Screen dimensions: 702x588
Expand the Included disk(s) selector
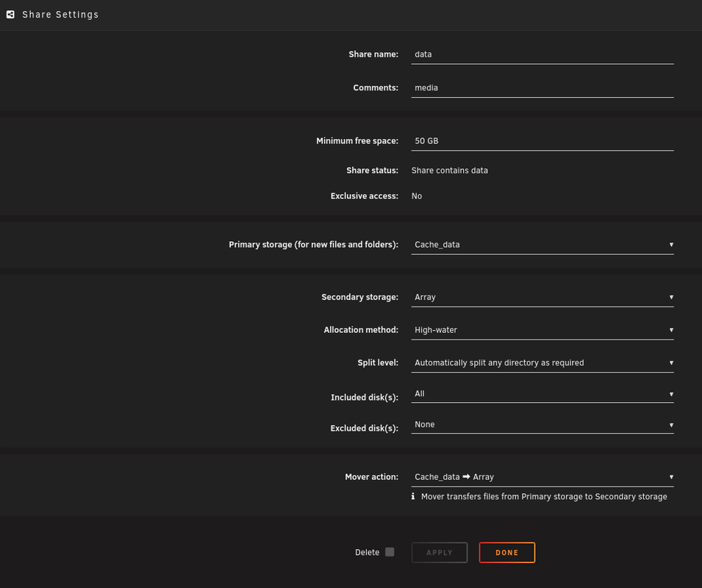pyautogui.click(x=542, y=394)
